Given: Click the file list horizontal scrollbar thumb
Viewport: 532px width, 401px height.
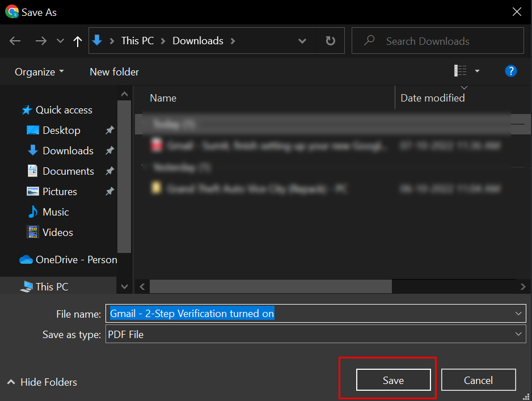Looking at the screenshot, I should (x=271, y=286).
